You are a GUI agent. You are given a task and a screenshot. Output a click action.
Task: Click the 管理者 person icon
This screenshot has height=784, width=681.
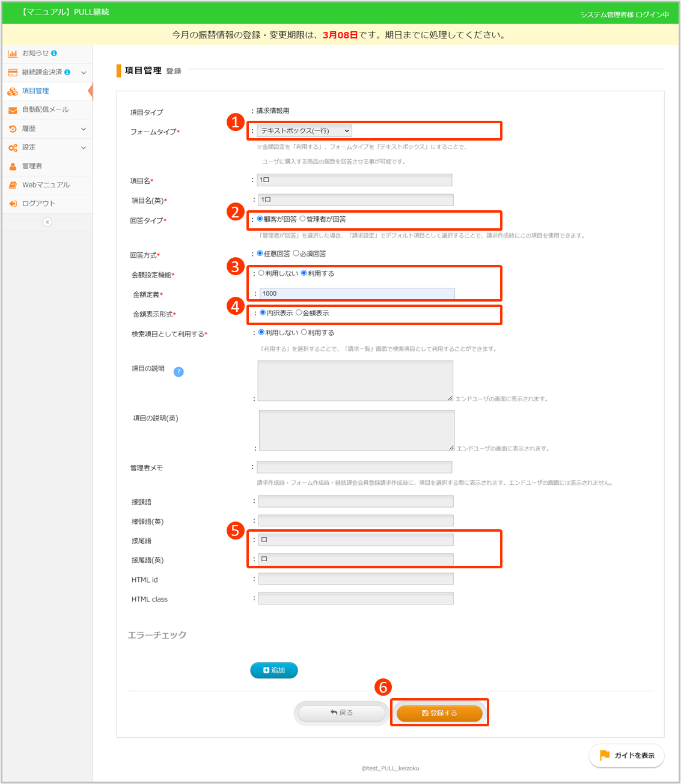point(12,166)
